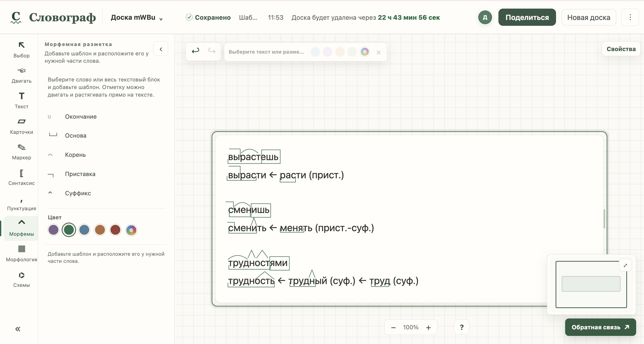Pick the orange-brown morpheme color
Screen dimensions: 644x344
100,230
